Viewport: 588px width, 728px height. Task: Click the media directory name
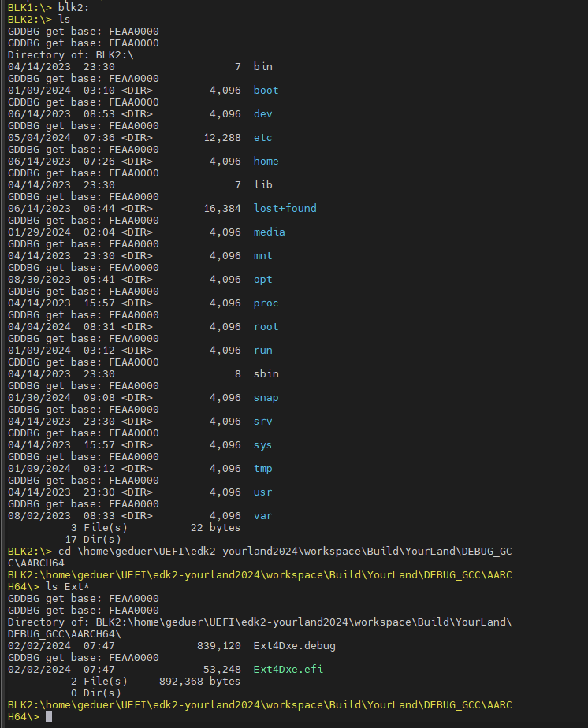(269, 232)
